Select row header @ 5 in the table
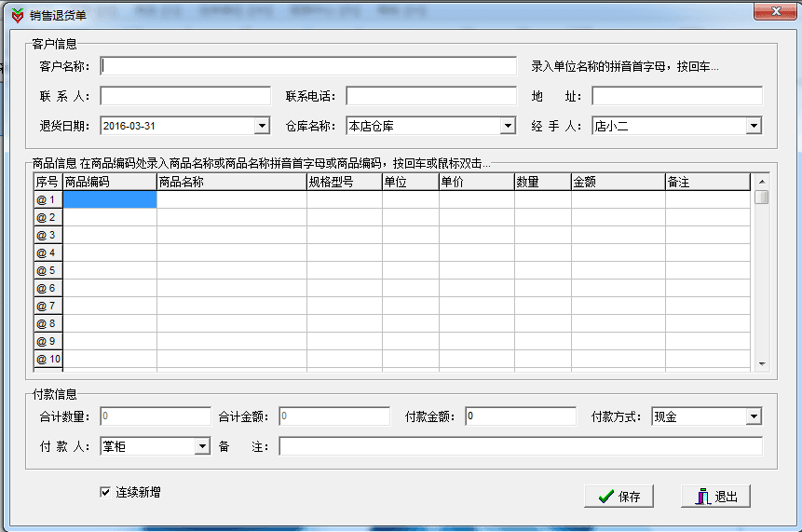Image resolution: width=802 pixels, height=532 pixels. click(x=48, y=270)
